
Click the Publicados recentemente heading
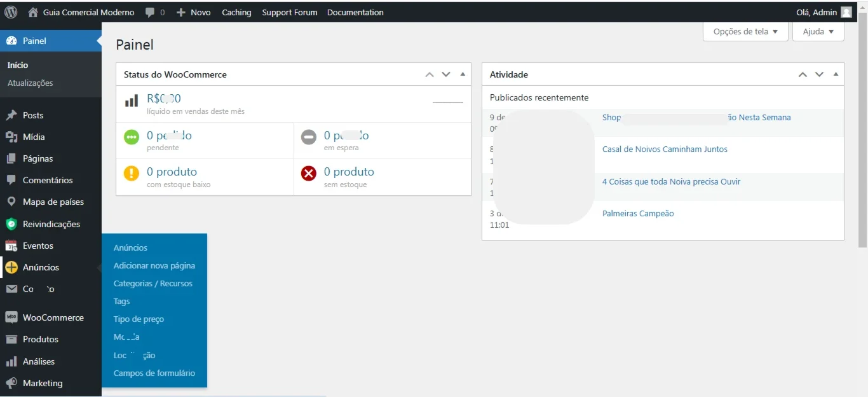pyautogui.click(x=539, y=97)
